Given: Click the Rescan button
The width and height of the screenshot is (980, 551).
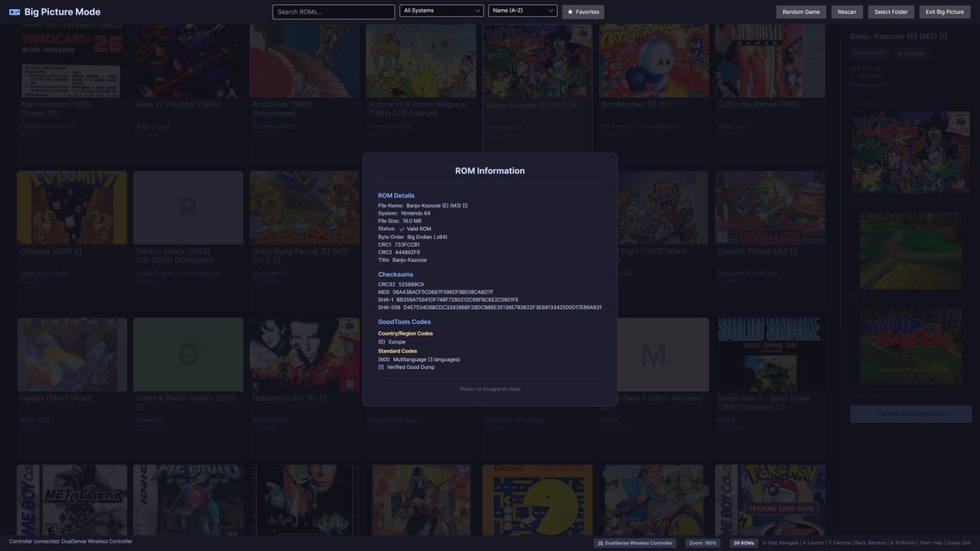Looking at the screenshot, I should (x=847, y=11).
